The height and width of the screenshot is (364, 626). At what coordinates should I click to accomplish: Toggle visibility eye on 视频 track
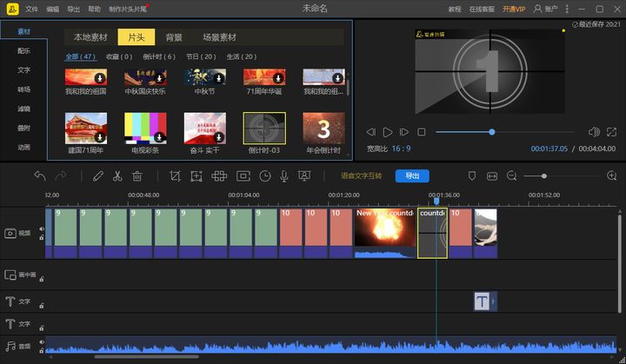click(41, 229)
